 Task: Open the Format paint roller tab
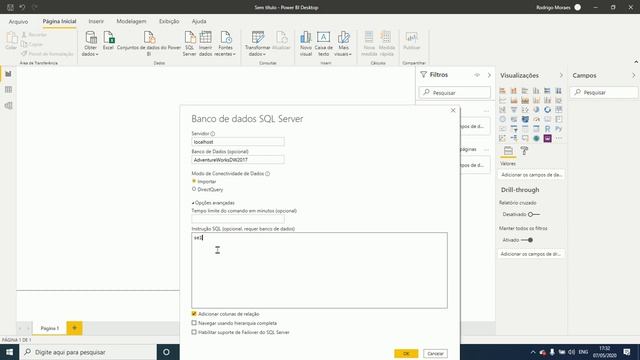click(524, 151)
